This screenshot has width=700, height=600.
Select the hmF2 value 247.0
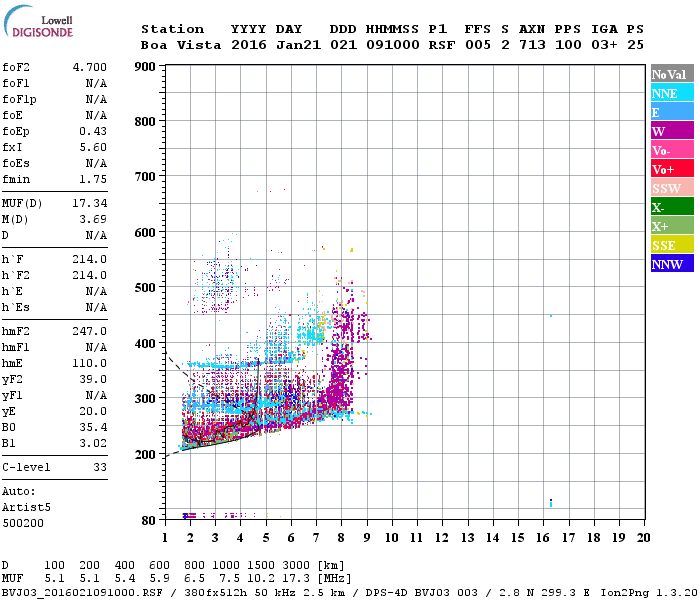tap(90, 332)
